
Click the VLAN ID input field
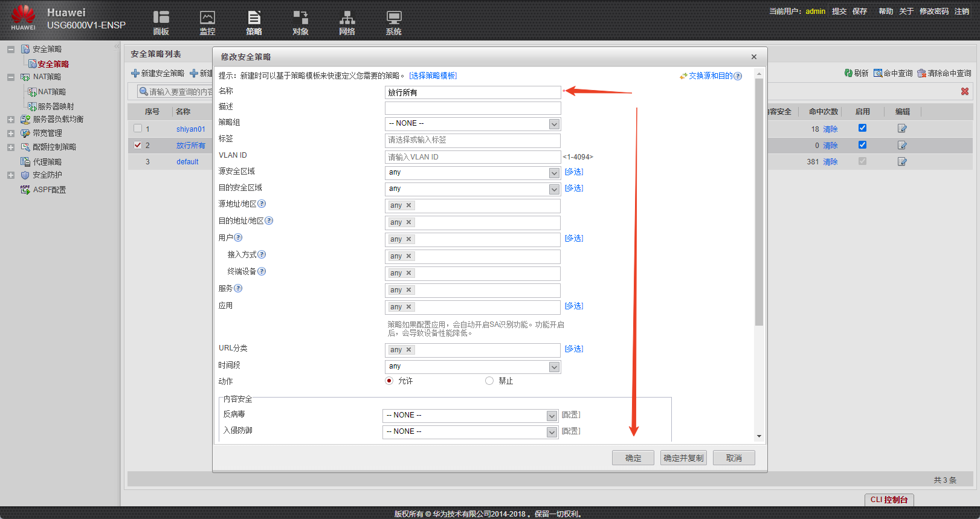[473, 157]
